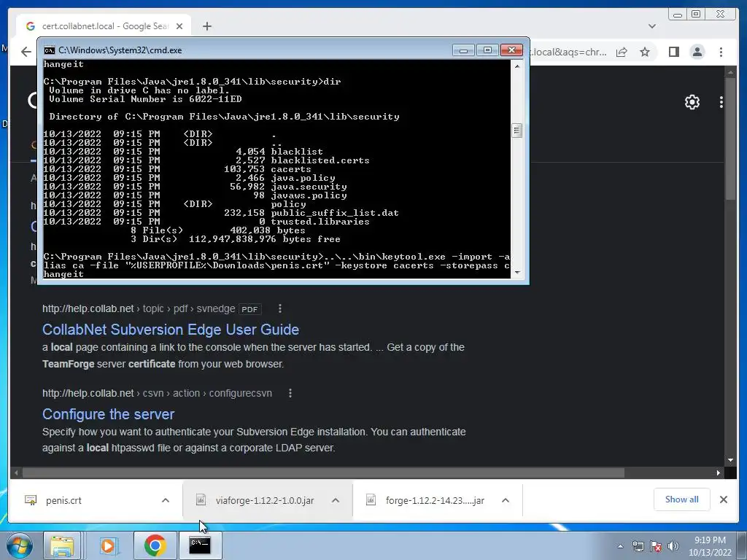The width and height of the screenshot is (747, 560).
Task: Open Windows Explorer from taskbar
Action: click(x=62, y=545)
